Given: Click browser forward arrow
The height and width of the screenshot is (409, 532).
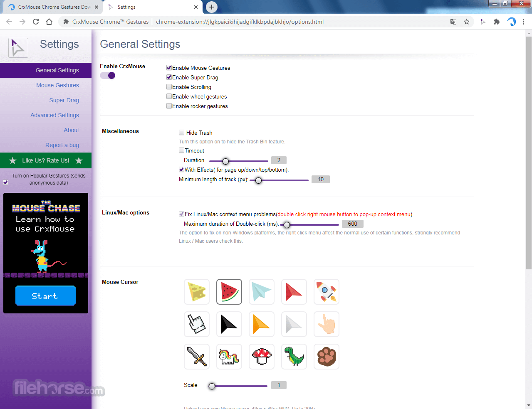Looking at the screenshot, I should [x=22, y=22].
